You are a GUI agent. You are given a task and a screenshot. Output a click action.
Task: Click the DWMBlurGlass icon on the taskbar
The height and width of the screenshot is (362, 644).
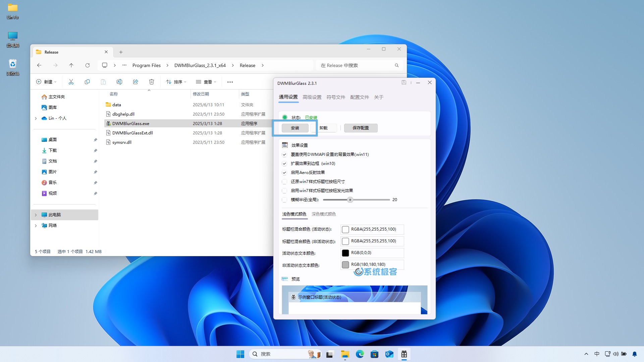[x=404, y=354]
